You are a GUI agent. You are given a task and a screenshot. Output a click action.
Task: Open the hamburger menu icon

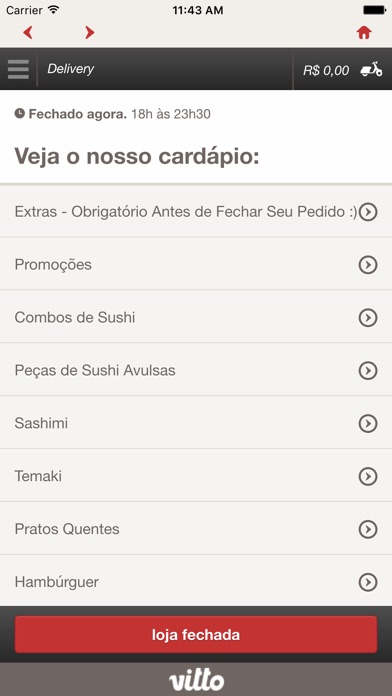point(18,69)
